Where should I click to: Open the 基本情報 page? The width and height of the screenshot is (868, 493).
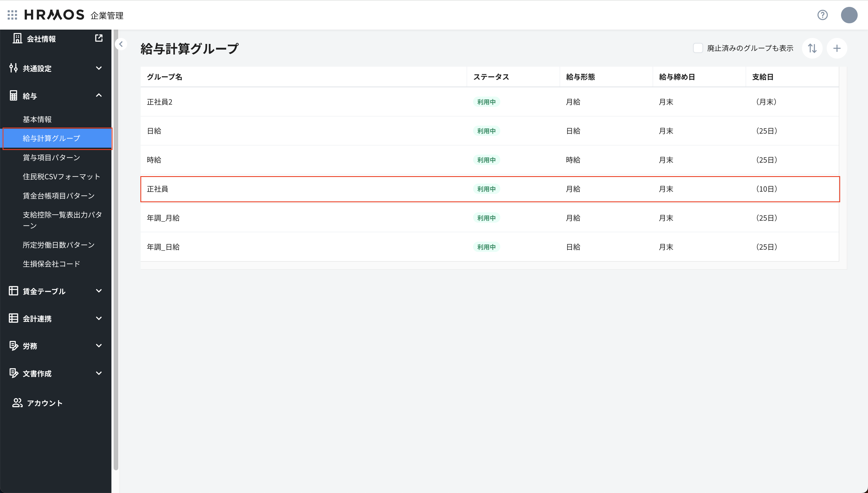click(37, 119)
